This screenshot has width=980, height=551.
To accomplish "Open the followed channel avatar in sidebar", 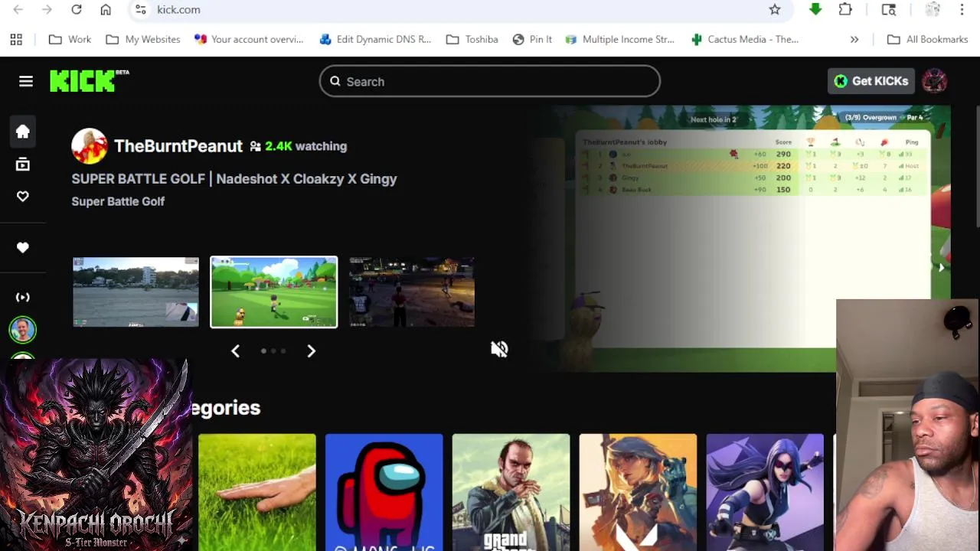I will point(23,330).
